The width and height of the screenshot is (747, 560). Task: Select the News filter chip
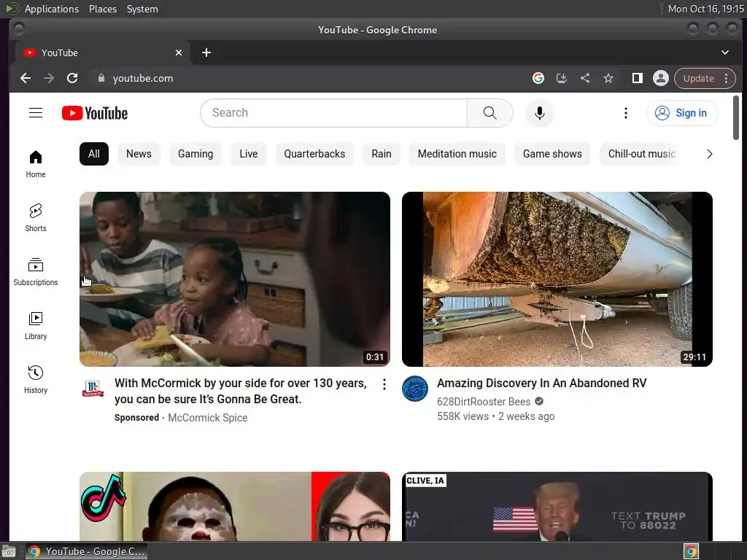tap(139, 154)
